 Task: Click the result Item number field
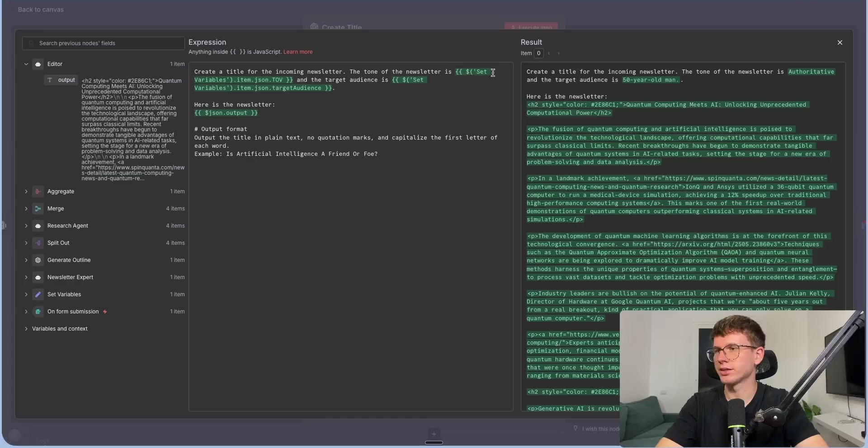[538, 53]
